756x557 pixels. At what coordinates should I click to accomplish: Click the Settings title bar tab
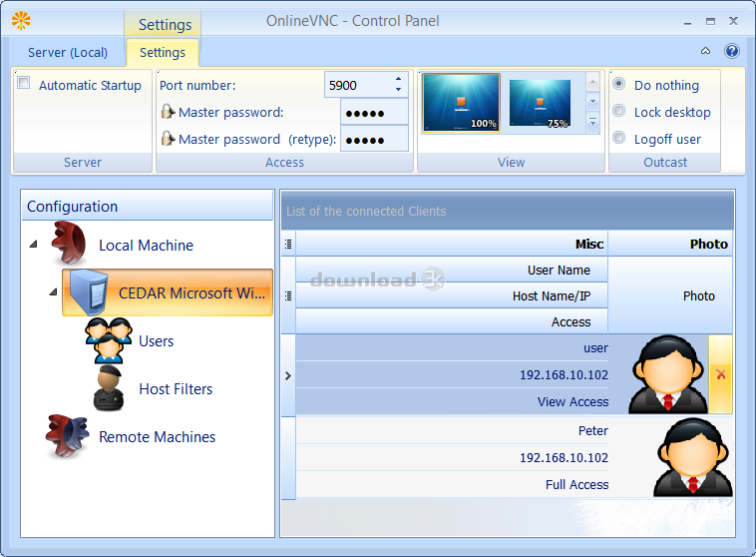pos(165,25)
